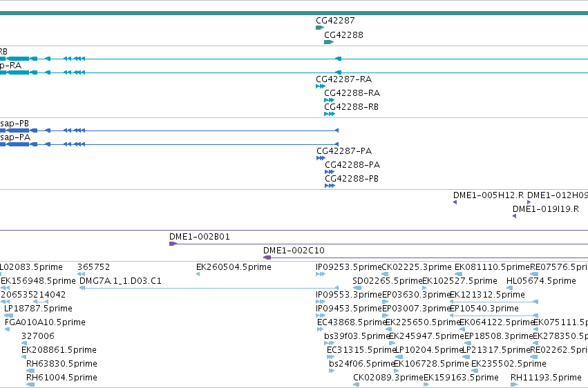Viewport: 588px width, 388px height.
Task: Click the EK106728.5prime label
Action: point(431,364)
